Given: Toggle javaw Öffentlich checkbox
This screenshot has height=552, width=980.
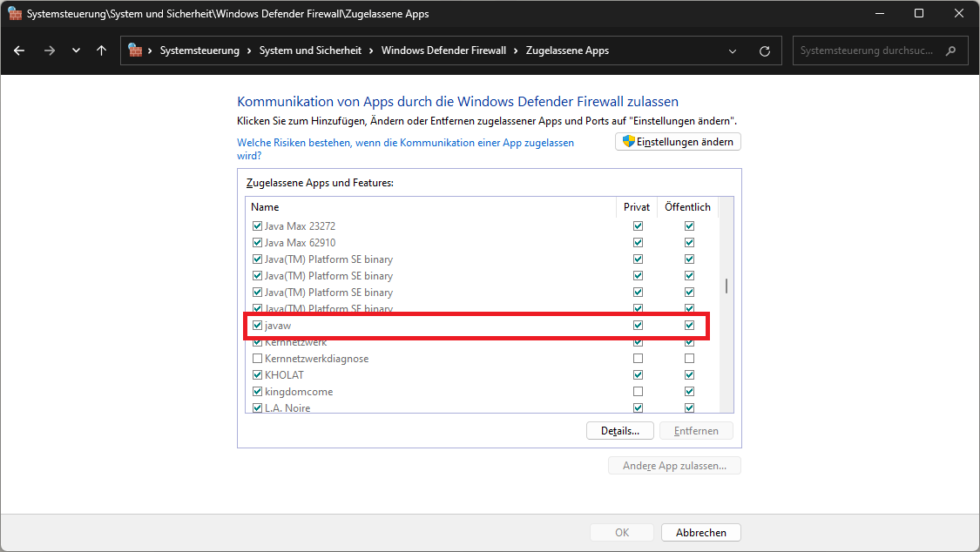Looking at the screenshot, I should [x=689, y=326].
